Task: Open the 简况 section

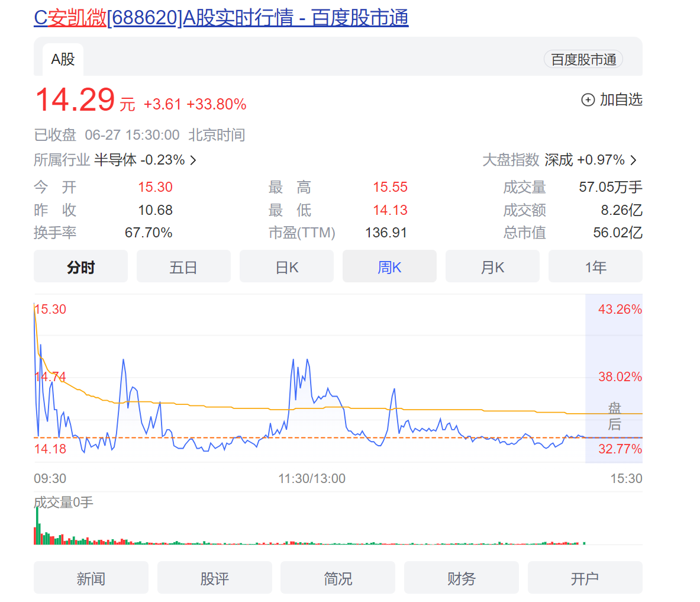Action: click(x=338, y=578)
